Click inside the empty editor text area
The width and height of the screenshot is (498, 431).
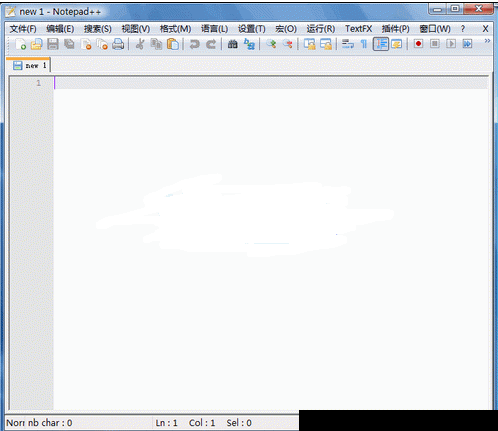coord(271,248)
